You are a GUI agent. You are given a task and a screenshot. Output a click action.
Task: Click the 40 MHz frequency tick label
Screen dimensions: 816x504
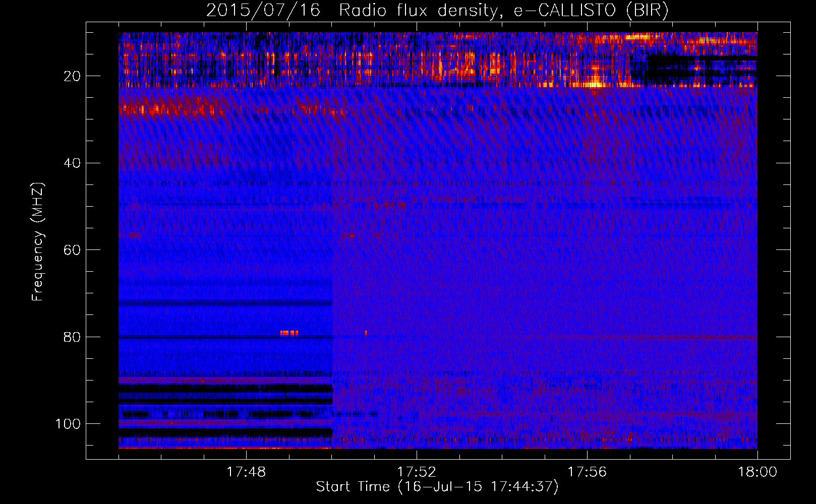click(72, 163)
